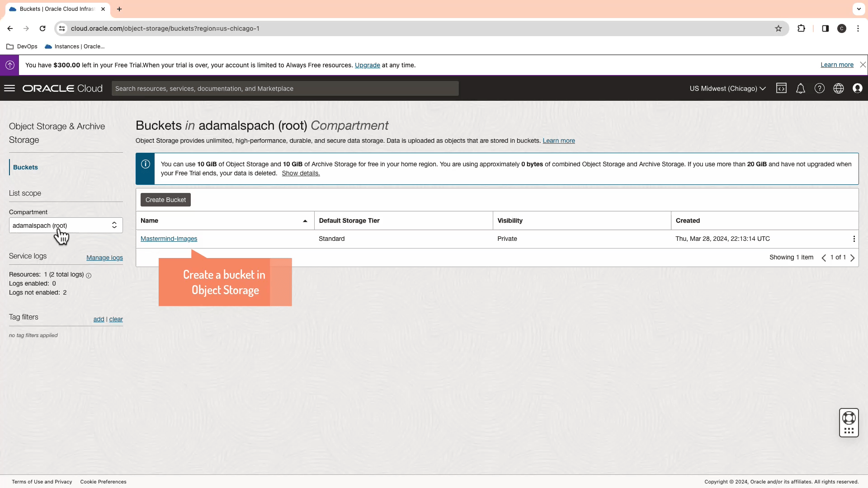
Task: Toggle the browser side panel
Action: click(825, 28)
